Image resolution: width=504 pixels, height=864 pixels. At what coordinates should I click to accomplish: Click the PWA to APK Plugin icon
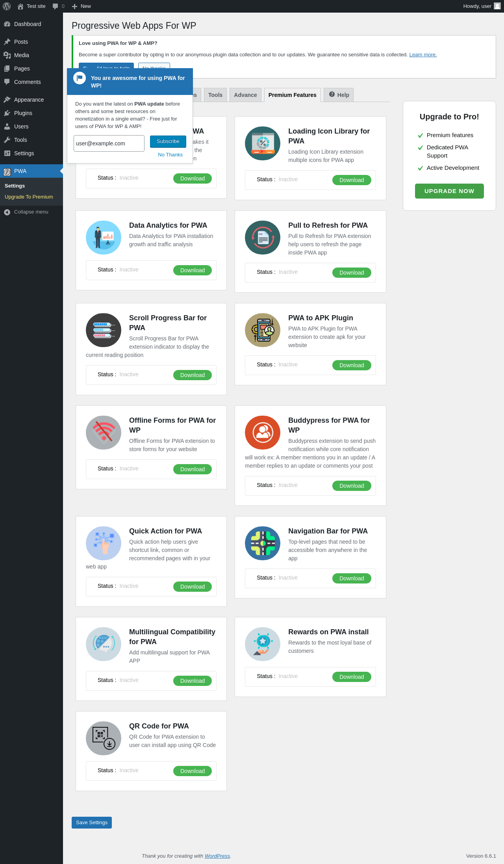(x=263, y=330)
